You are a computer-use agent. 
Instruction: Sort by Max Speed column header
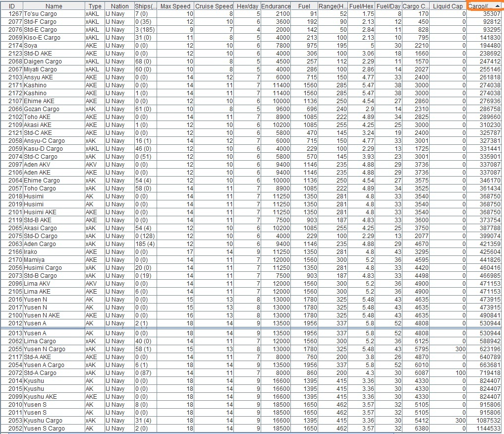coord(175,6)
